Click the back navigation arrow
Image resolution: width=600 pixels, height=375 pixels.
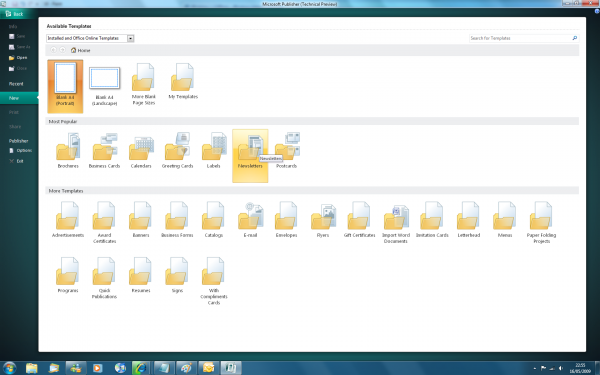pos(54,50)
